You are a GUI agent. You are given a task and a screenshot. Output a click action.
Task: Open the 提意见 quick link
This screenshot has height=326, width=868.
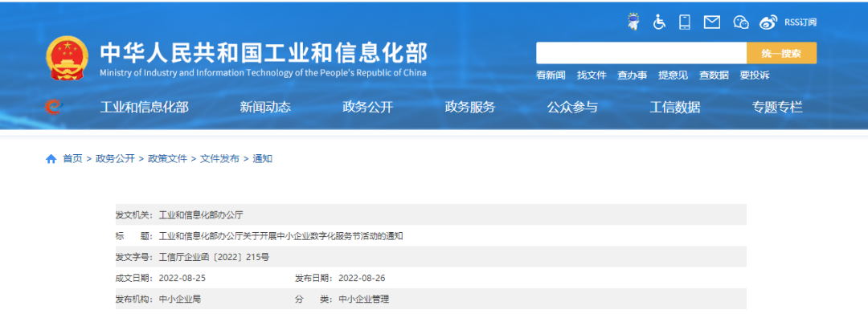(674, 75)
